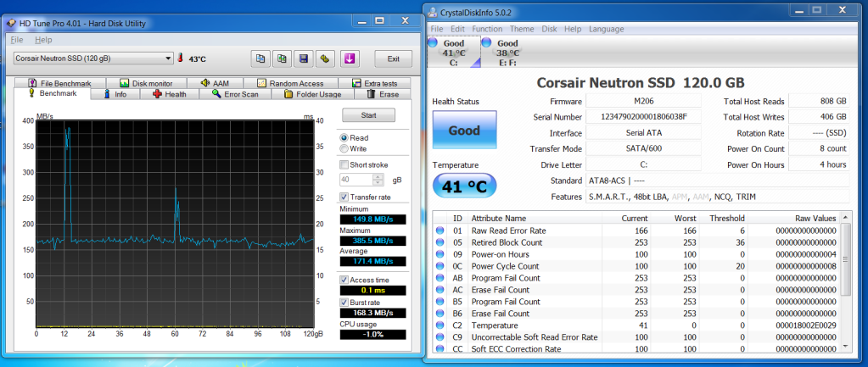Minimize HD Tune to tray purple arrow icon
This screenshot has width=868, height=367.
click(x=350, y=58)
